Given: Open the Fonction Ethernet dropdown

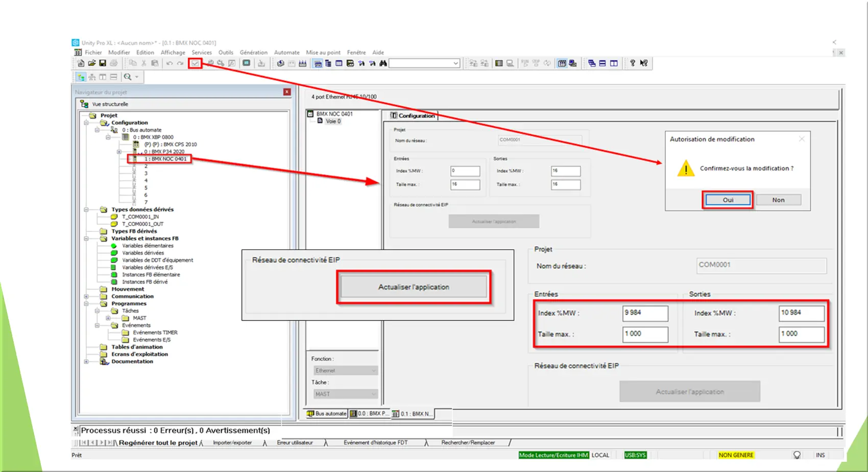Looking at the screenshot, I should pos(345,370).
